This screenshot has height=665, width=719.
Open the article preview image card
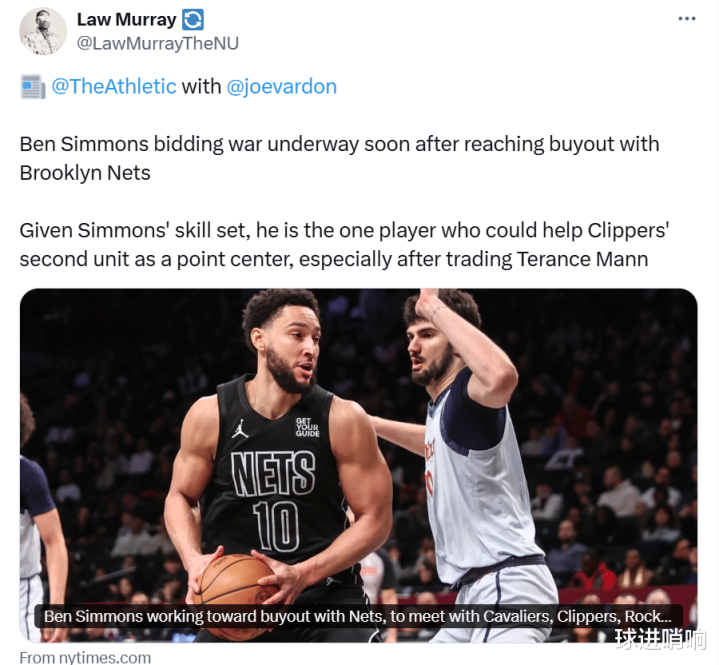click(x=359, y=465)
